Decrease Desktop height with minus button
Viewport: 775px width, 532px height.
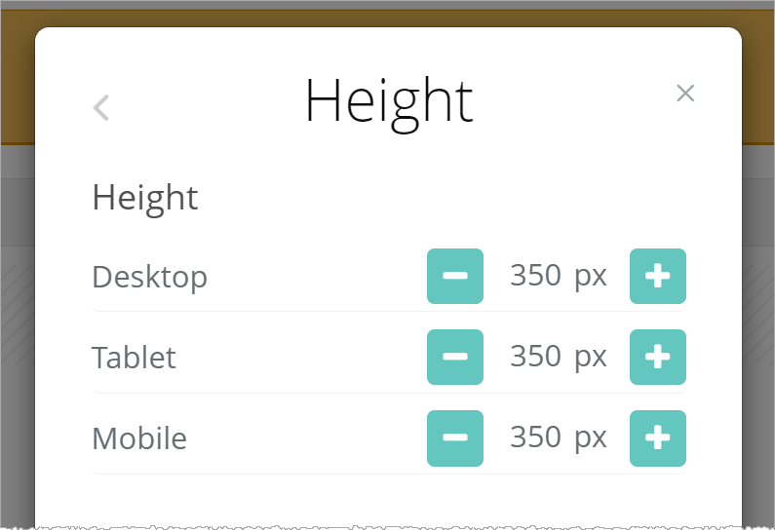(455, 277)
